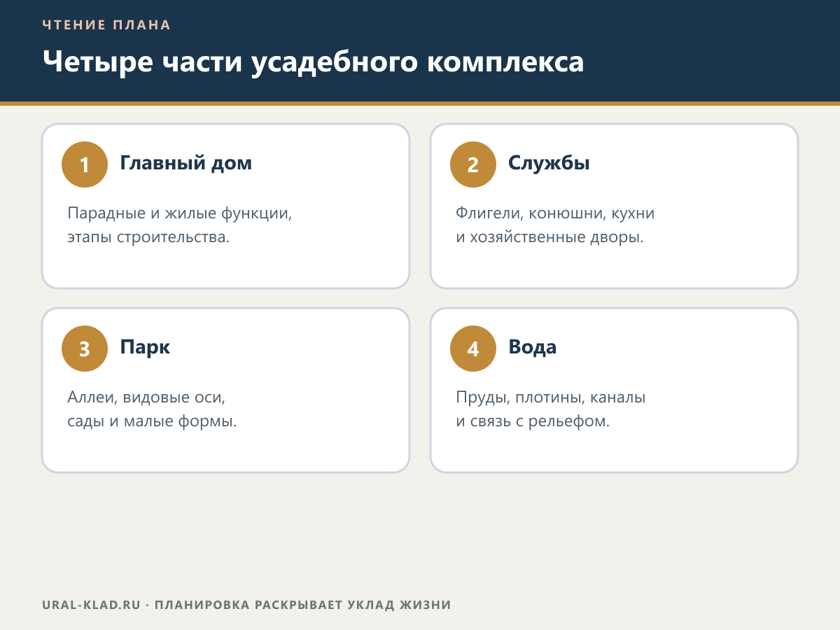The width and height of the screenshot is (840, 630).
Task: Click the text 'Парадные и жилые функции,'
Action: coord(179,213)
